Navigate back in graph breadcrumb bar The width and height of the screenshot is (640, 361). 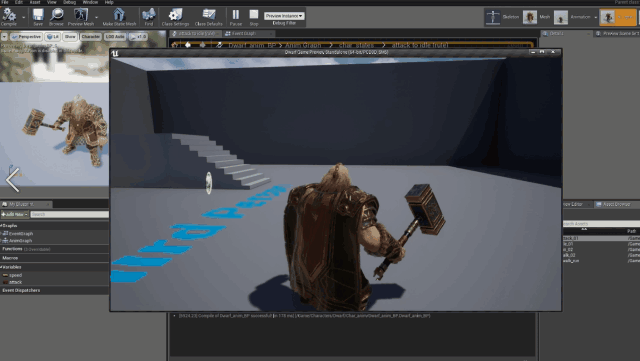(x=188, y=45)
